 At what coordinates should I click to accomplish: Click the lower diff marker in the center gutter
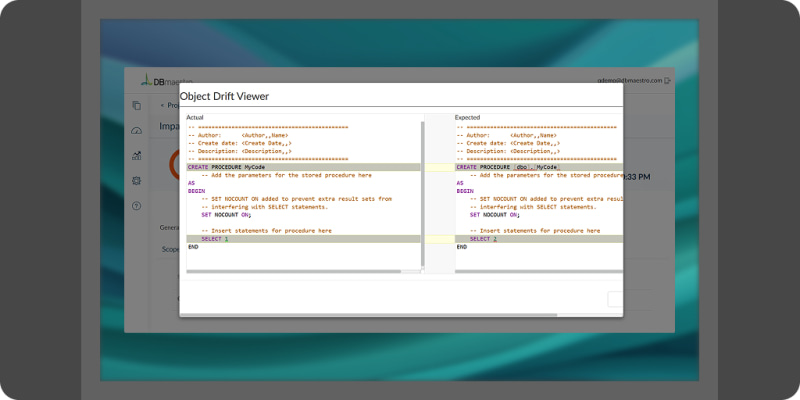(x=439, y=239)
